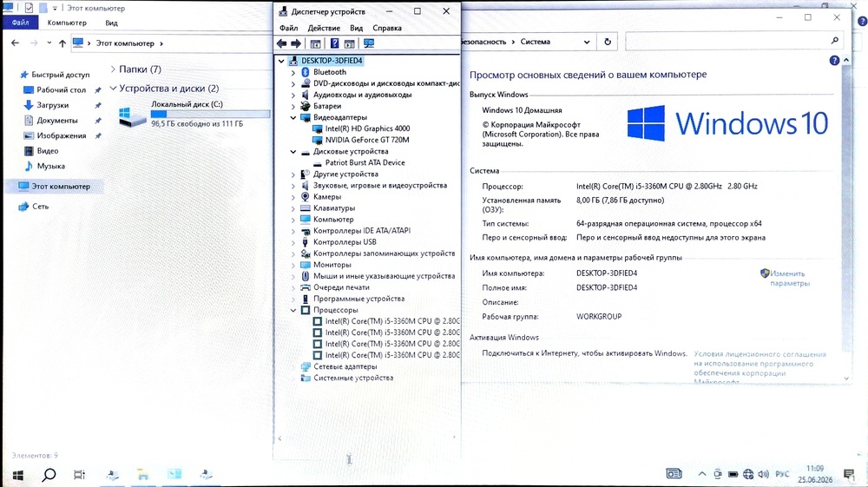Open the license terms link Условия лицензионного соглашения

click(x=759, y=368)
